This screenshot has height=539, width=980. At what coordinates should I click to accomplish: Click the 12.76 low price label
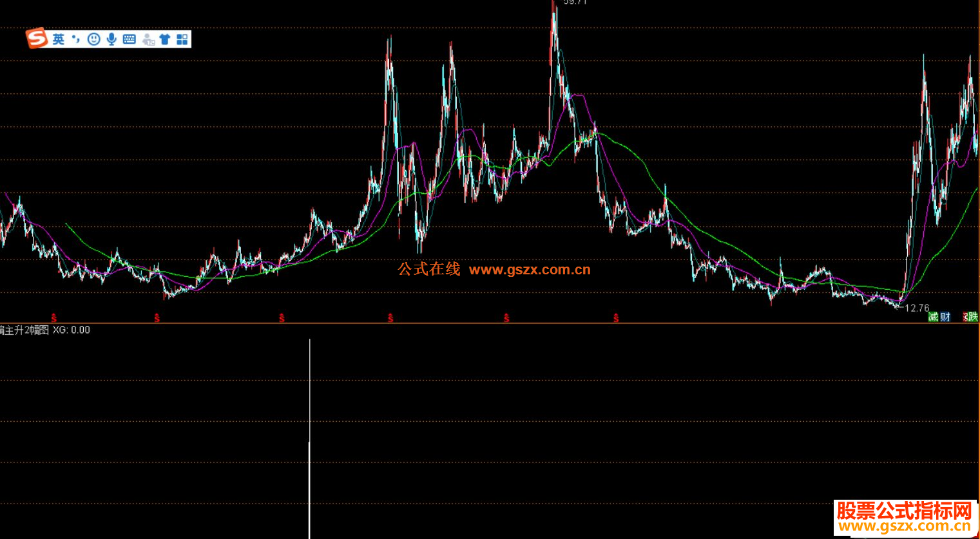pyautogui.click(x=917, y=308)
